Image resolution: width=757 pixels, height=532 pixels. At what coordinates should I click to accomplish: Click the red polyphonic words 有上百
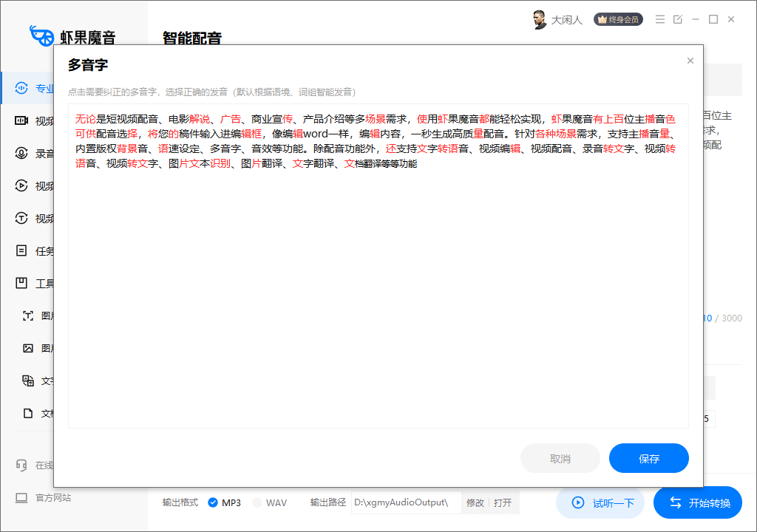(608, 119)
